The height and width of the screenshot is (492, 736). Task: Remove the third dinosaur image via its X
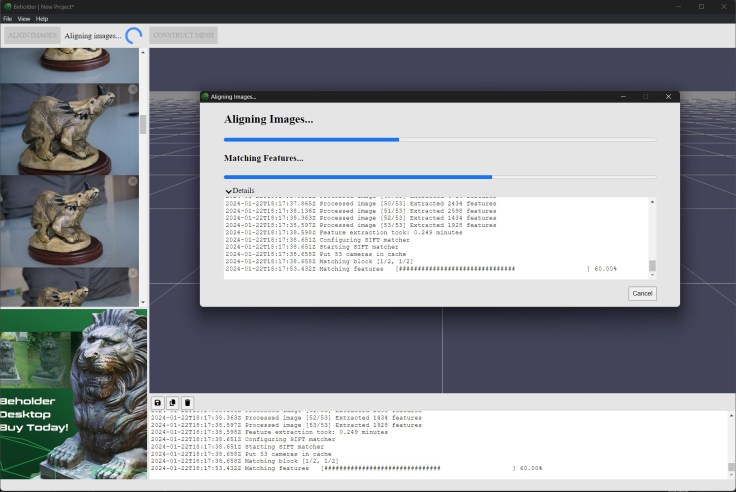tap(133, 183)
